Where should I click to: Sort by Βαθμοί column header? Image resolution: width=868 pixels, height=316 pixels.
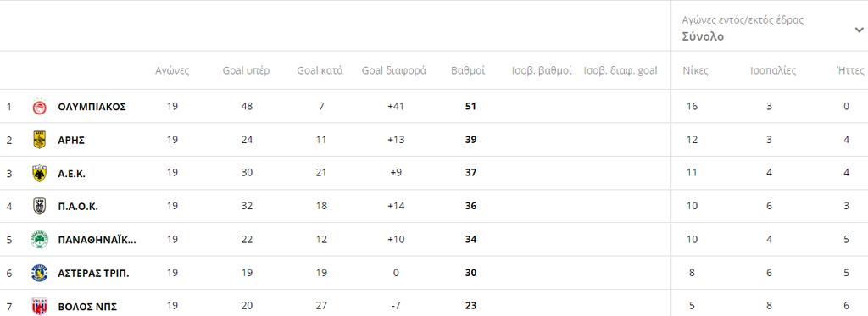[468, 71]
